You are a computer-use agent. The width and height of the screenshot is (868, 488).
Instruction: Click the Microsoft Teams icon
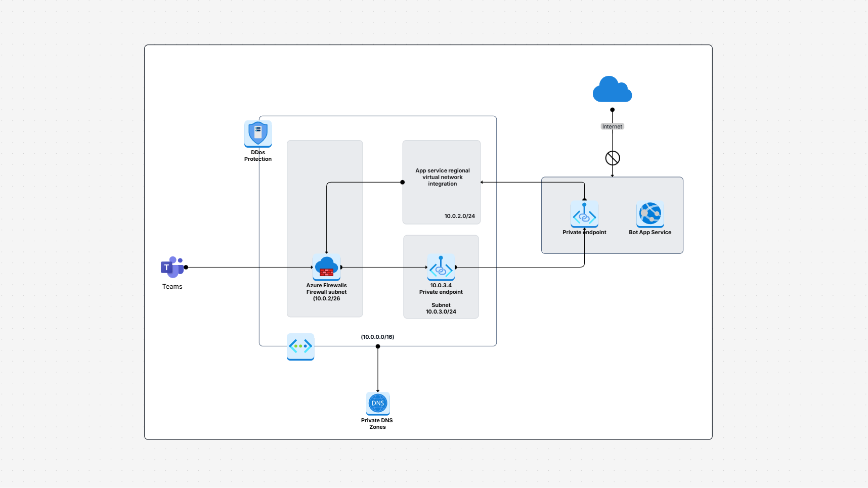(x=172, y=268)
